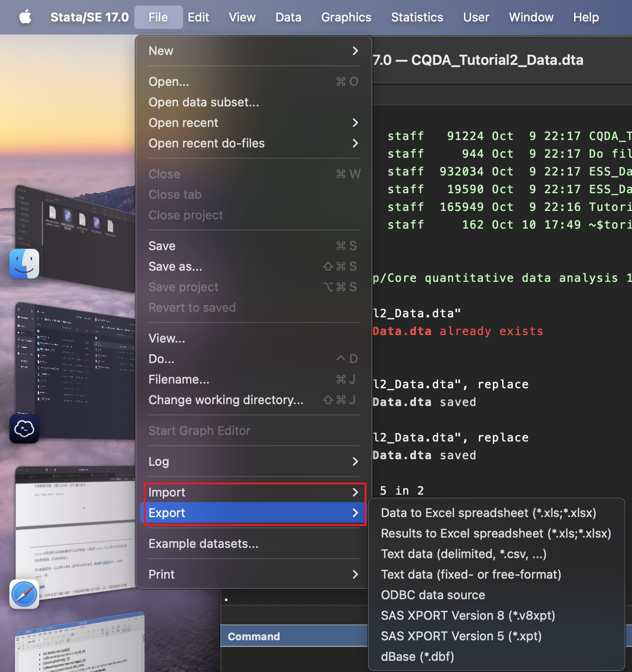The image size is (632, 672).
Task: Choose Filename... menu entry
Action: point(253,379)
